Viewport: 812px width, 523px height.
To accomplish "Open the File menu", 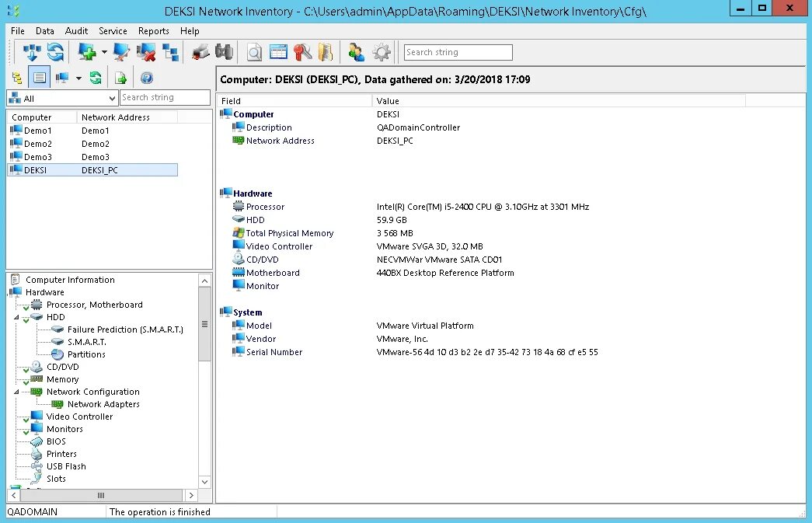I will tap(18, 31).
